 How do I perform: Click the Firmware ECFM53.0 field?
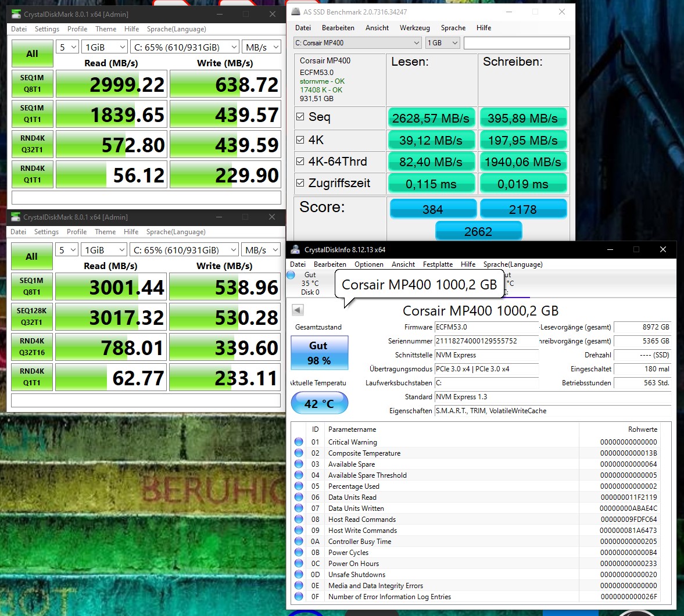click(486, 327)
